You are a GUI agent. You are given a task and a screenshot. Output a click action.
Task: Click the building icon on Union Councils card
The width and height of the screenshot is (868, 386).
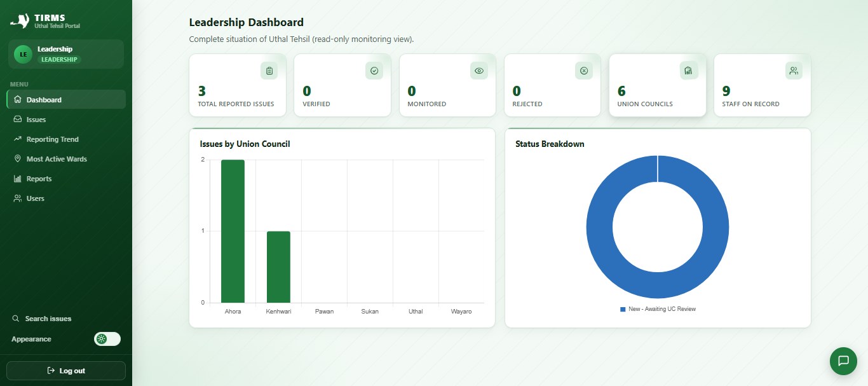pyautogui.click(x=689, y=71)
